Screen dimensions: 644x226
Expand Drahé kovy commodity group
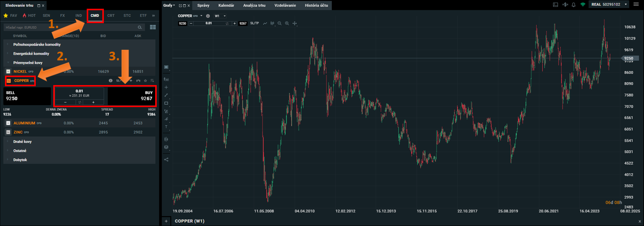click(22, 142)
